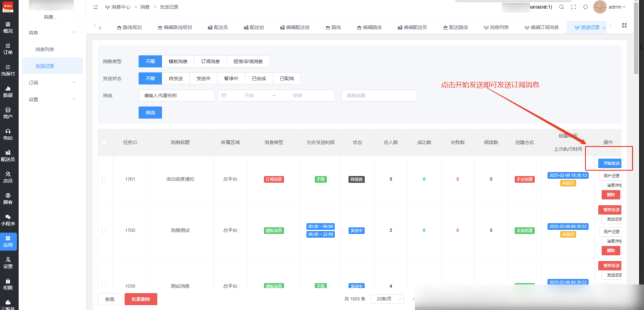Open 配送员 couriers in left sidebar

click(x=8, y=155)
